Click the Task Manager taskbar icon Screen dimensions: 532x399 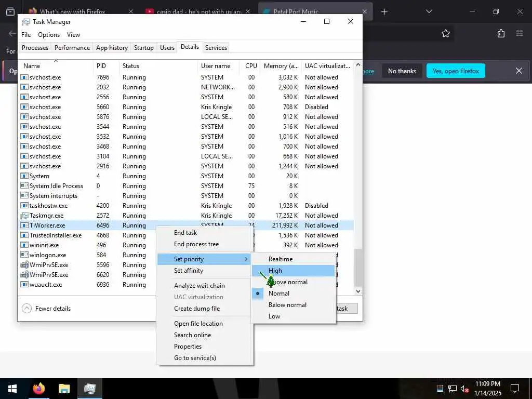pyautogui.click(x=89, y=389)
